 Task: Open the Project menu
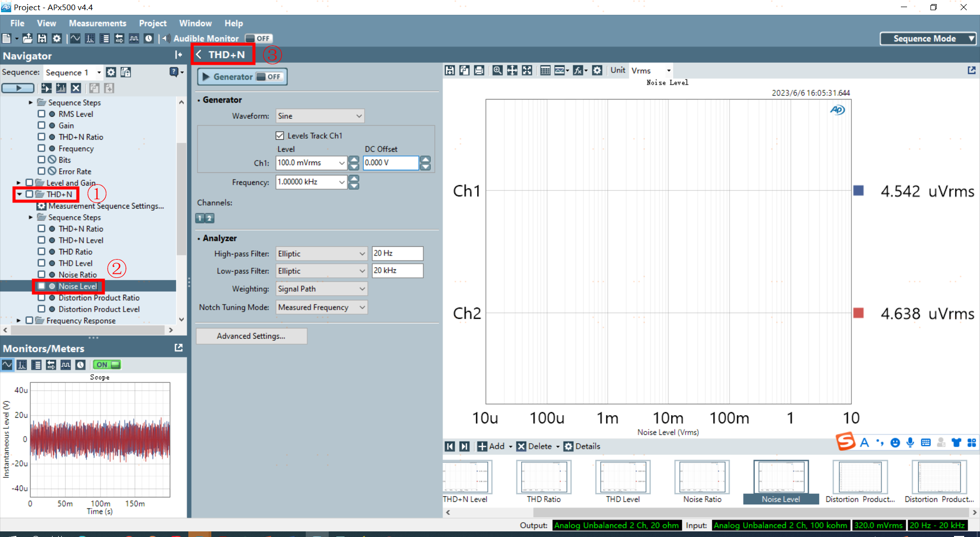coord(153,23)
